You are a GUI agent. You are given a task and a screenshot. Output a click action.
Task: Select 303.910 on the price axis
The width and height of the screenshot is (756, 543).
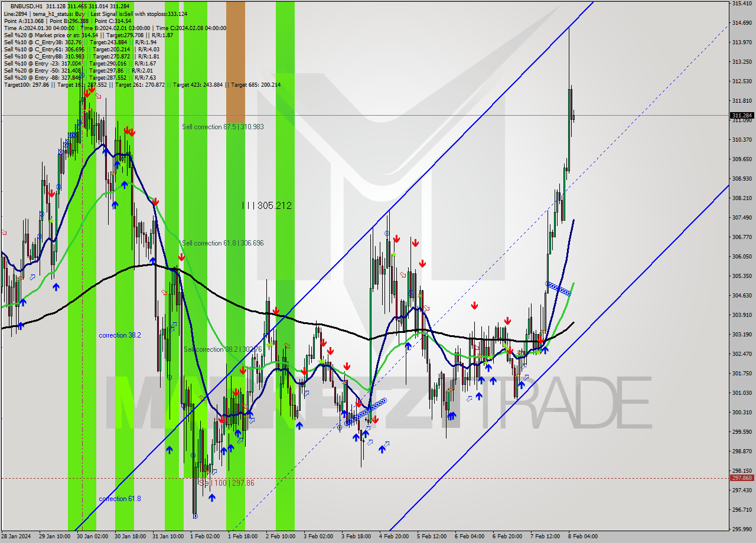click(742, 315)
